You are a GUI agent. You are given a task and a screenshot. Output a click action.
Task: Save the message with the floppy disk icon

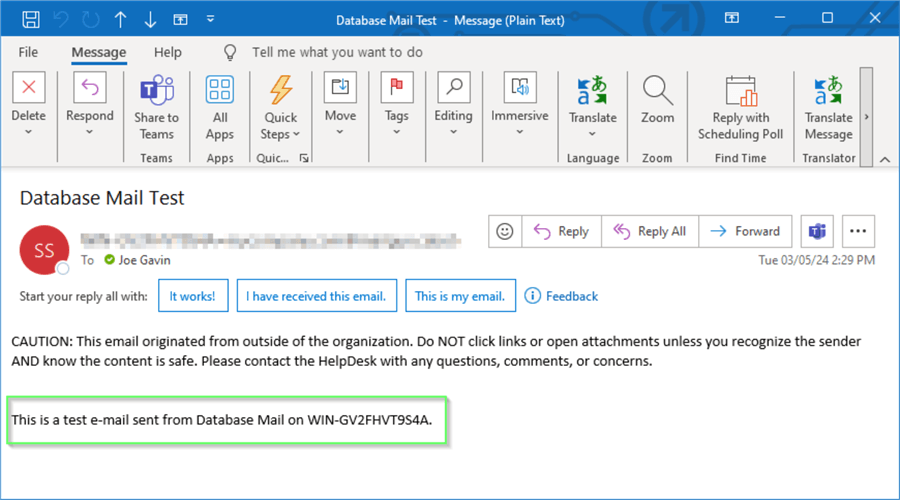pyautogui.click(x=31, y=19)
